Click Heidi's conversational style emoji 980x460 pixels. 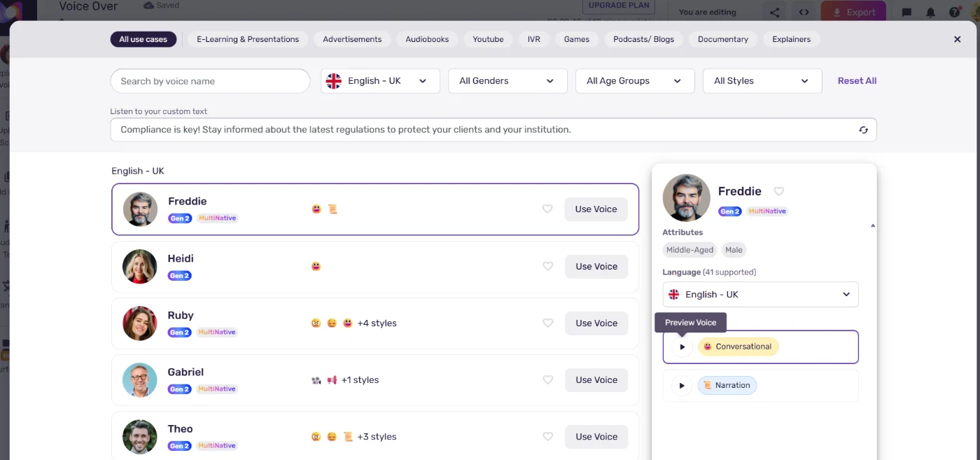(316, 266)
